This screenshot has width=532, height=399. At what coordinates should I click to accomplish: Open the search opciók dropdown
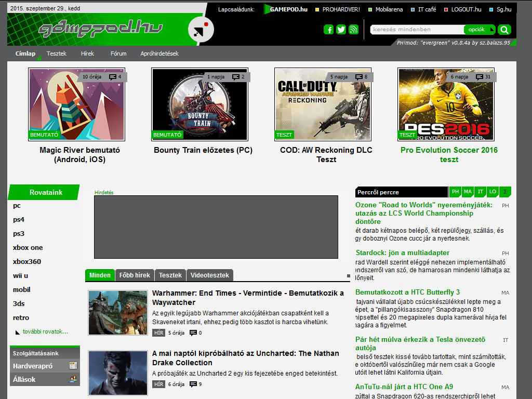pos(480,30)
